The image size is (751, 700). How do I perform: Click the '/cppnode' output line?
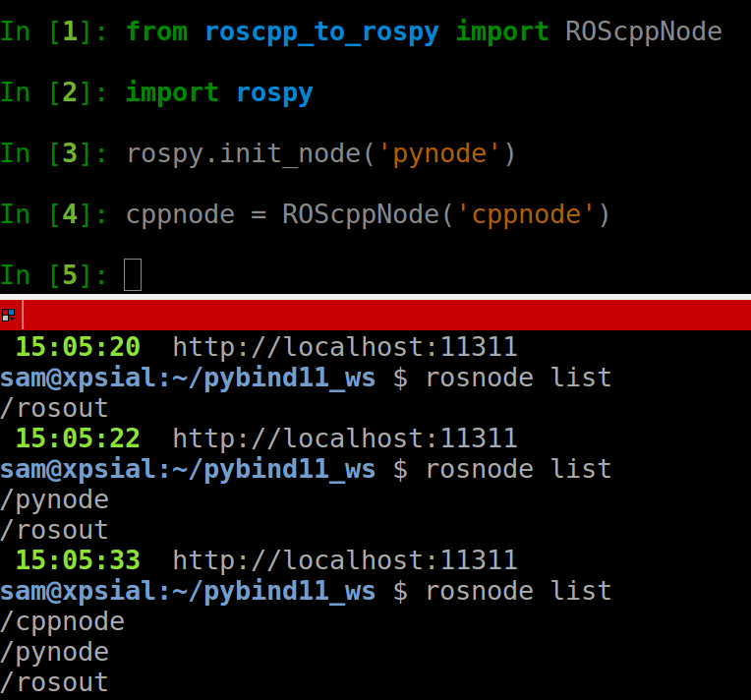pos(62,622)
